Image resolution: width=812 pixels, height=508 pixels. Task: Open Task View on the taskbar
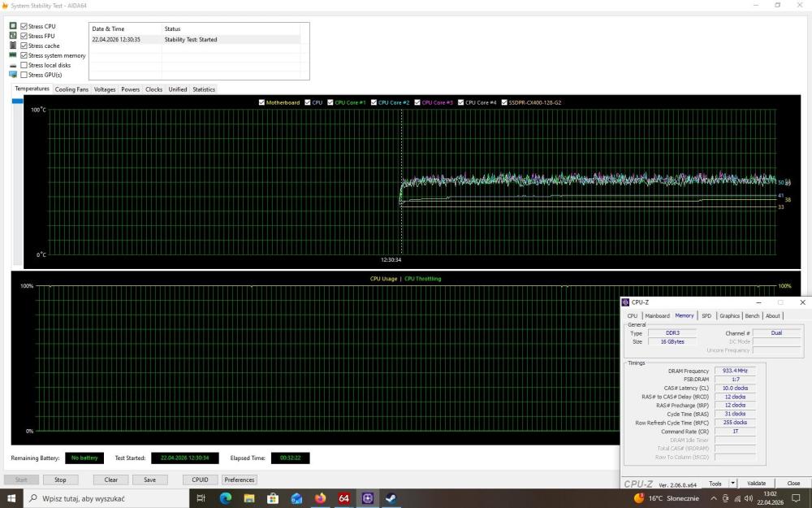click(x=201, y=499)
